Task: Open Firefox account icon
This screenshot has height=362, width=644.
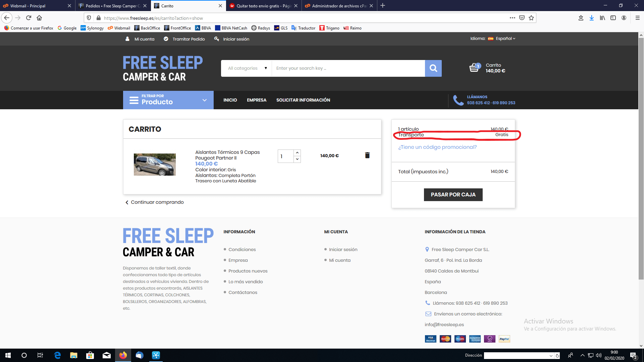Action: (x=624, y=18)
